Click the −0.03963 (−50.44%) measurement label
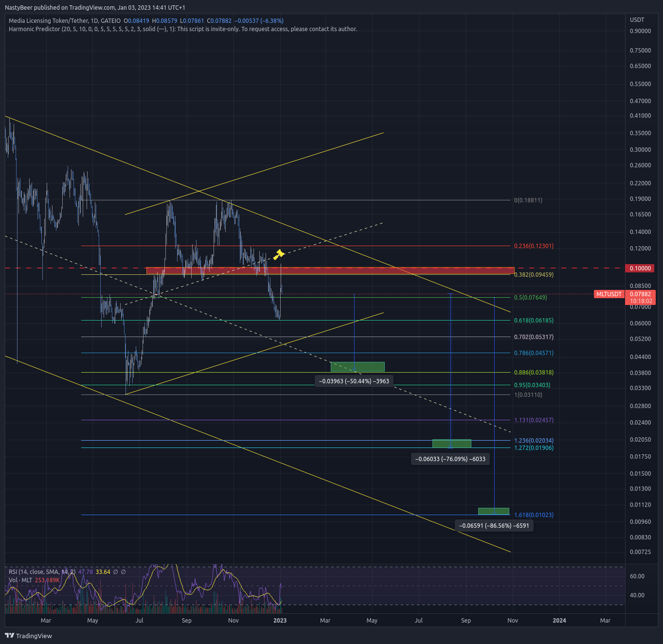The image size is (663, 644). 354,381
